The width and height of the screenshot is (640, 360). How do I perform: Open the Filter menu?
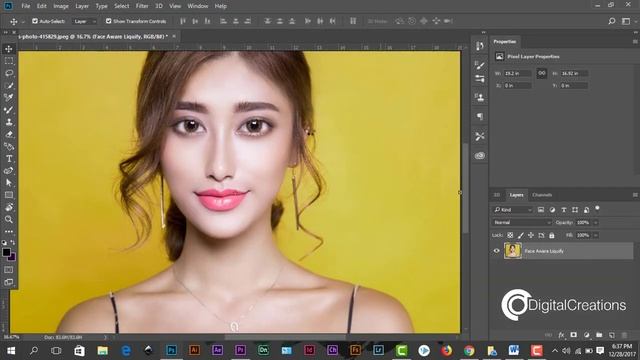tap(142, 6)
